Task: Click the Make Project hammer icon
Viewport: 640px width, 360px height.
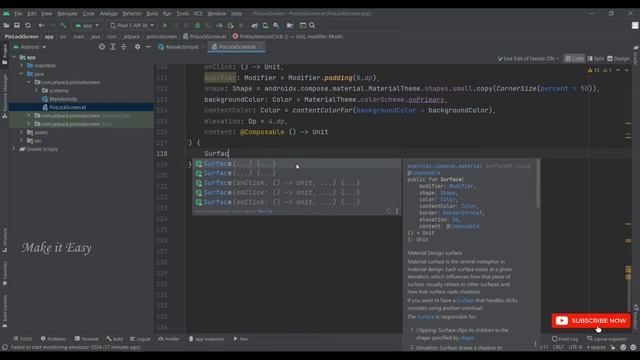Action: pos(63,25)
